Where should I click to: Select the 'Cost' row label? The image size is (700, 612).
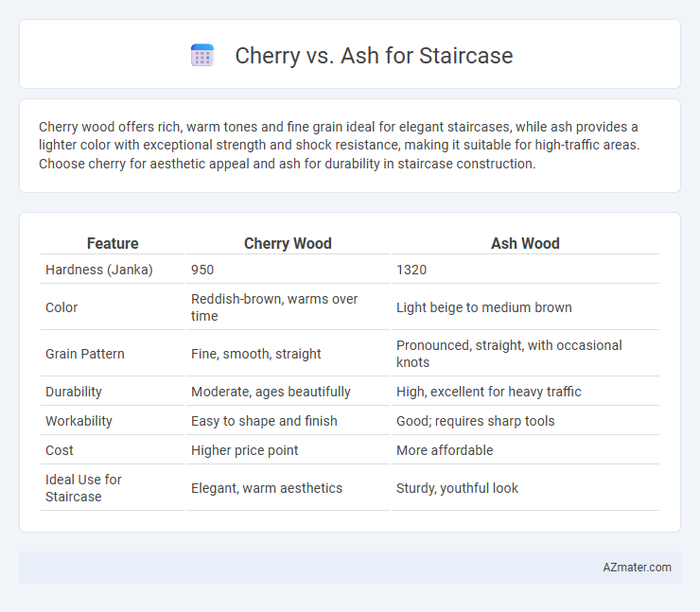click(60, 450)
